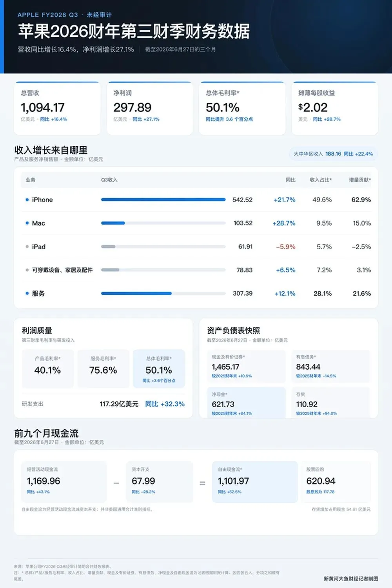Image resolution: width=392 pixels, height=588 pixels.
Task: Click the iPhone revenue value 542.52
Action: pos(242,200)
